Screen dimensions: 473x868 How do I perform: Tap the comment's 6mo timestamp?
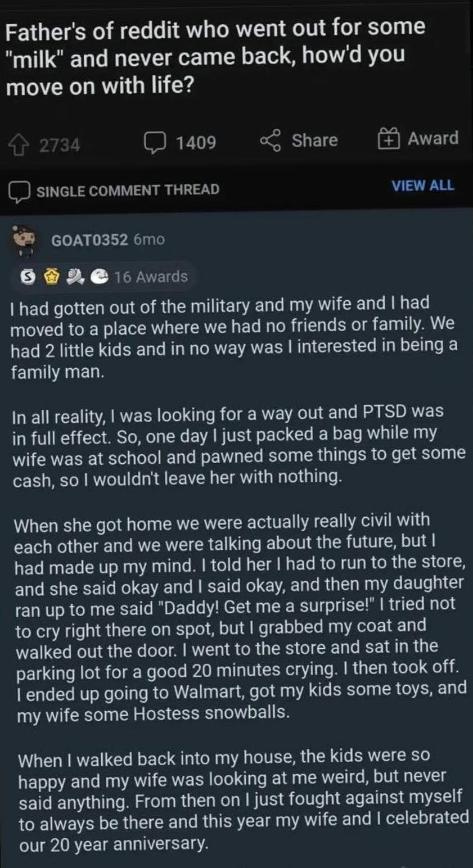[150, 239]
